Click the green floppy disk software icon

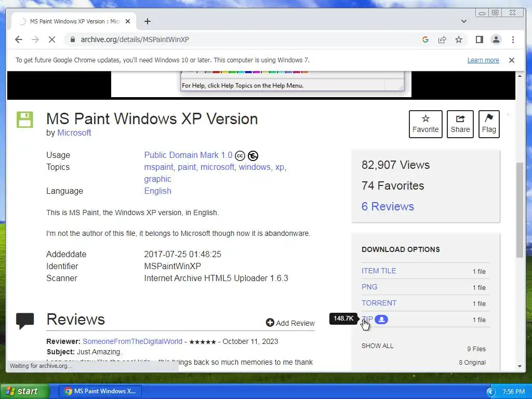coord(25,119)
